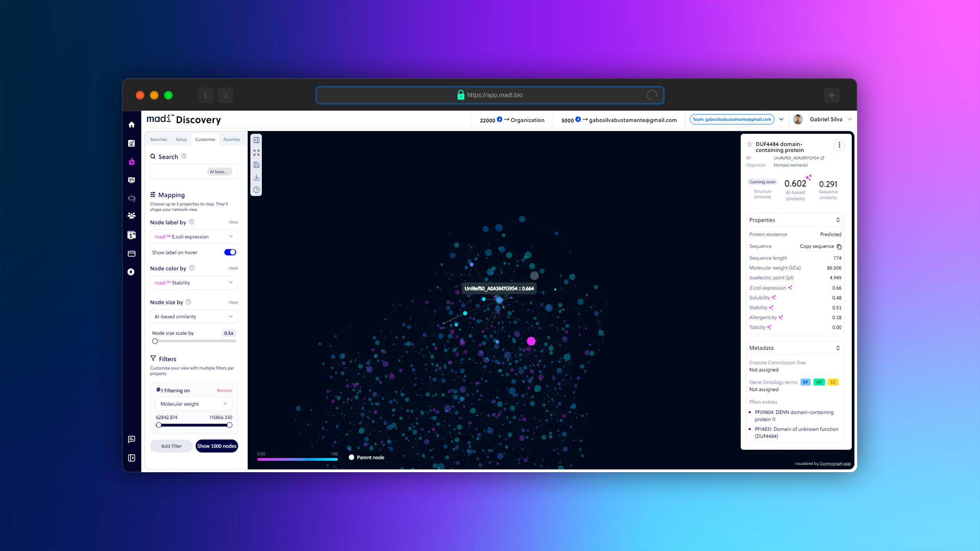
Task: Click the help icon in graph toolbar
Action: [x=256, y=190]
